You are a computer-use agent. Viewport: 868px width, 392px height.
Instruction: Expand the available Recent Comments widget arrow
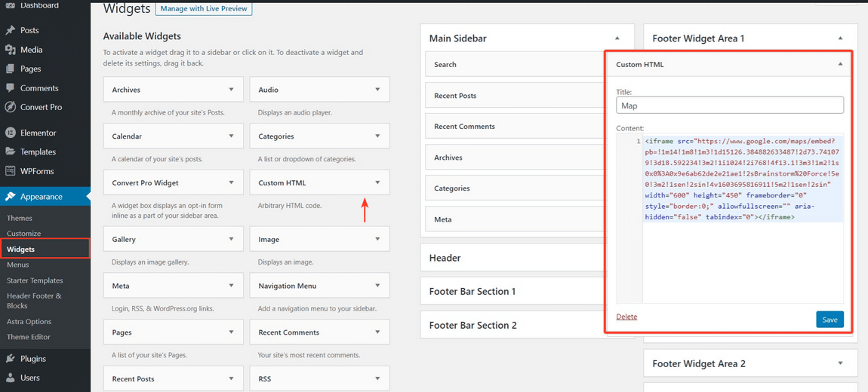[x=377, y=332]
